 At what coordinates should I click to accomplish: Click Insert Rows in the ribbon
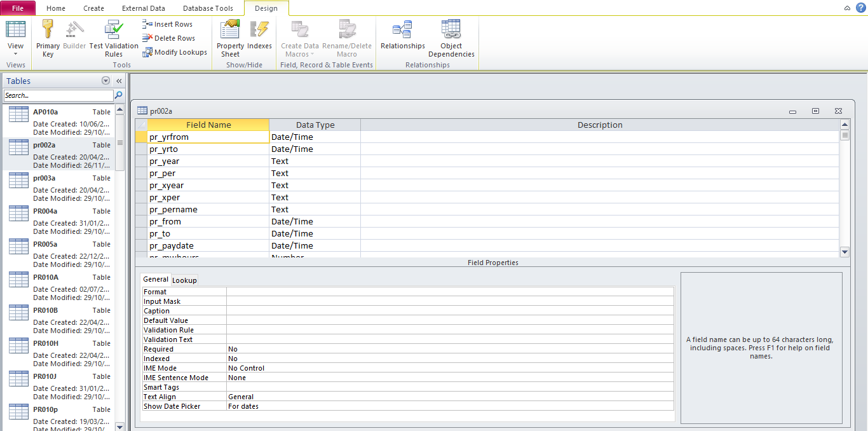168,24
